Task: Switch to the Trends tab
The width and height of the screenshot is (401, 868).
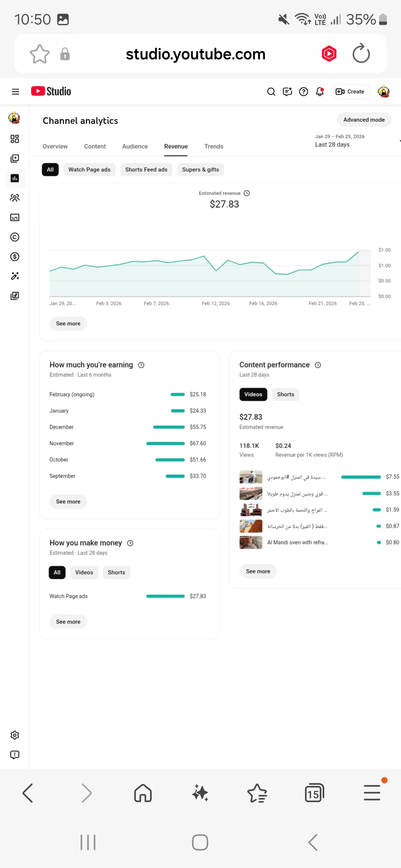Action: (214, 147)
